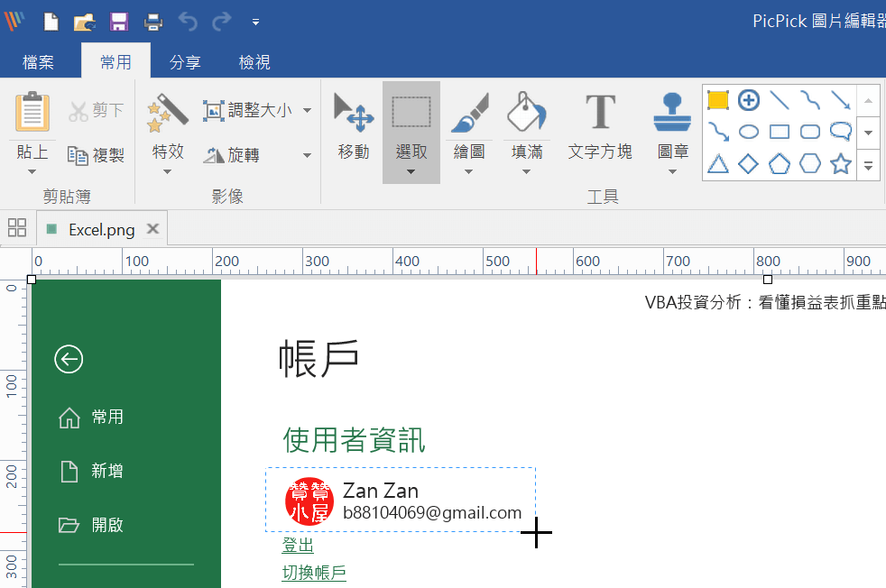Expand the 旋轉 dropdown arrow

[x=307, y=155]
